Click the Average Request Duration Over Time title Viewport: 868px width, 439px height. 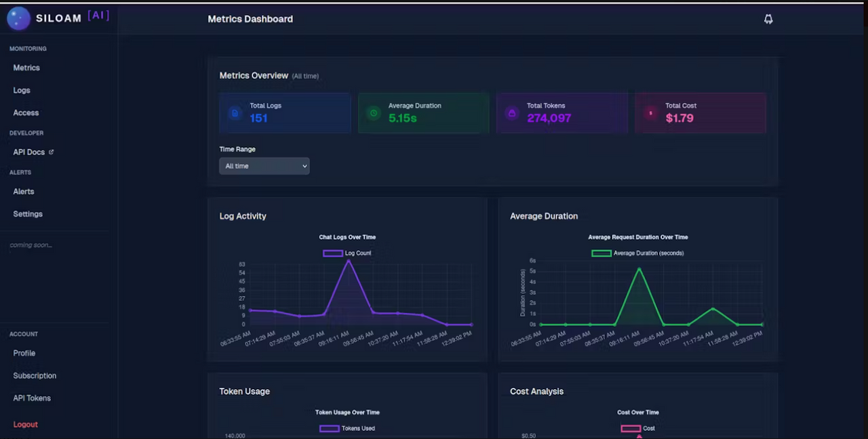638,237
